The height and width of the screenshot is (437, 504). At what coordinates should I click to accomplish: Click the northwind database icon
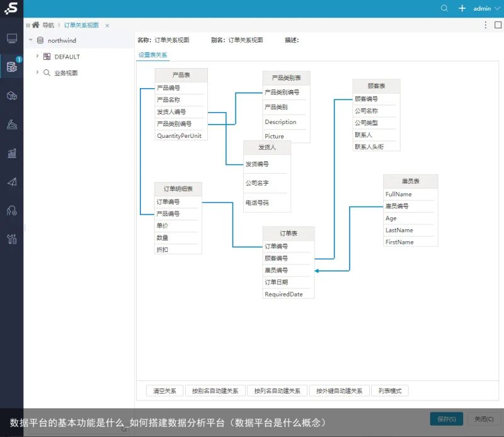pos(40,40)
